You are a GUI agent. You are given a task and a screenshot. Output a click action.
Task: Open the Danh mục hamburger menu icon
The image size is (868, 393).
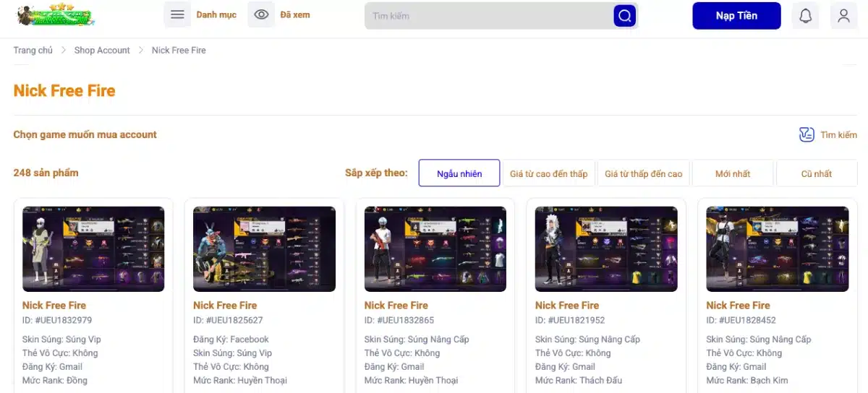point(177,15)
